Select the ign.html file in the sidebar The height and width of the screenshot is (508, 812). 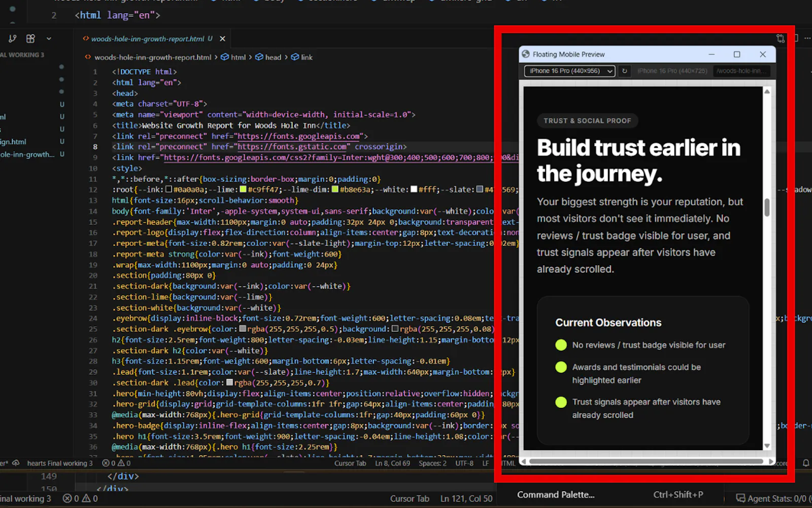click(x=13, y=142)
